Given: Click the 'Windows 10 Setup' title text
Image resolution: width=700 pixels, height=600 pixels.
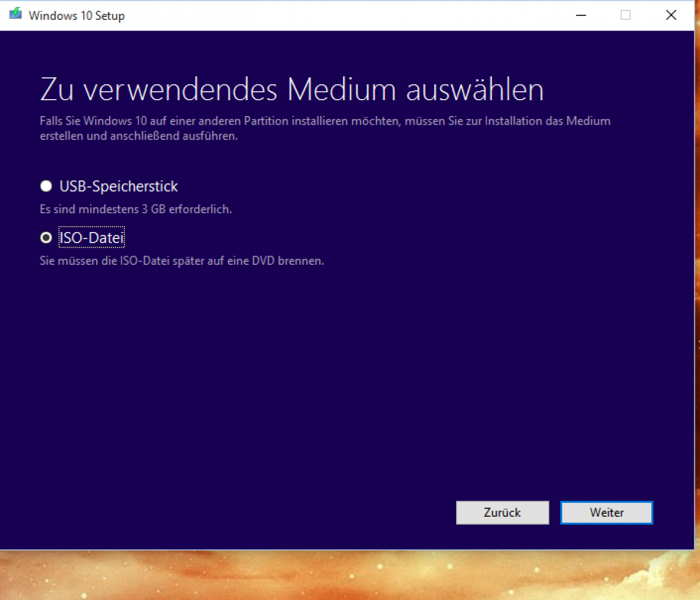Looking at the screenshot, I should [x=76, y=16].
